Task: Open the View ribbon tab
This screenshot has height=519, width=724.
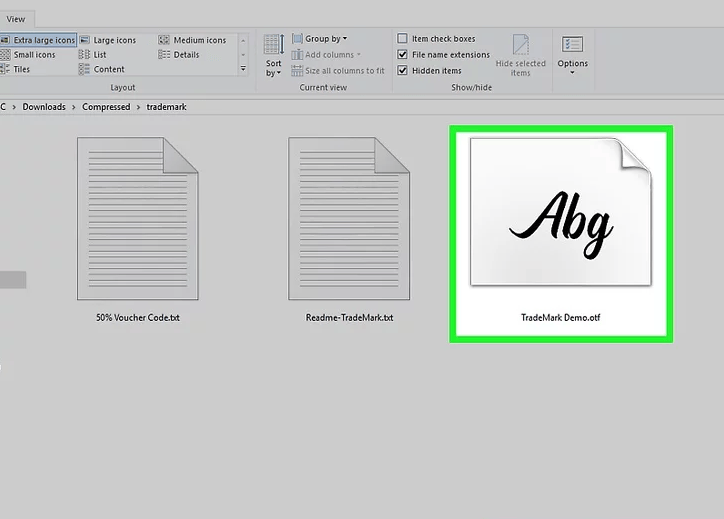Action: 16,18
